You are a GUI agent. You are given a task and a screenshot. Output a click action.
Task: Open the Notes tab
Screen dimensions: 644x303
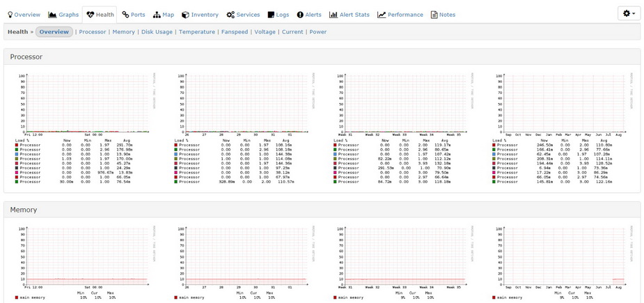coord(443,15)
